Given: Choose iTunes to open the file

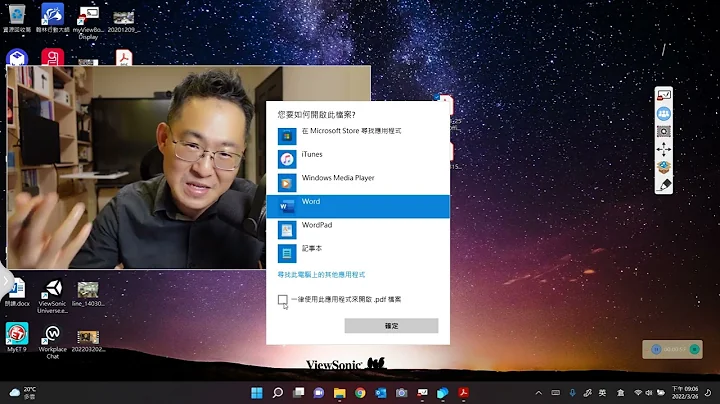Looking at the screenshot, I should click(x=358, y=159).
